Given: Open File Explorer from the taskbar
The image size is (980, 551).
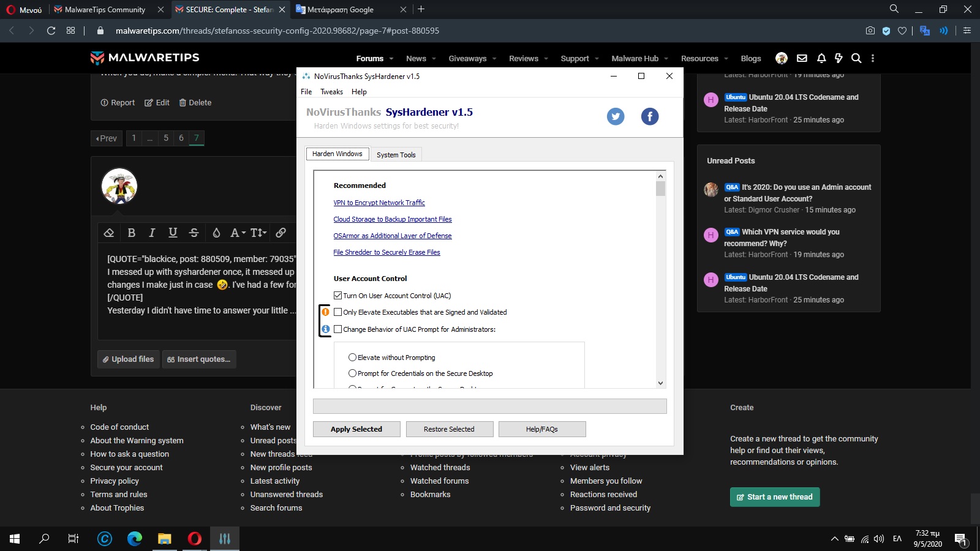Looking at the screenshot, I should 164,539.
